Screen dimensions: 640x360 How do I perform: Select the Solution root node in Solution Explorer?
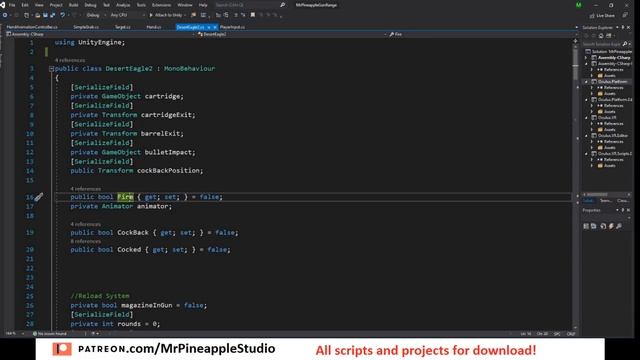point(609,51)
